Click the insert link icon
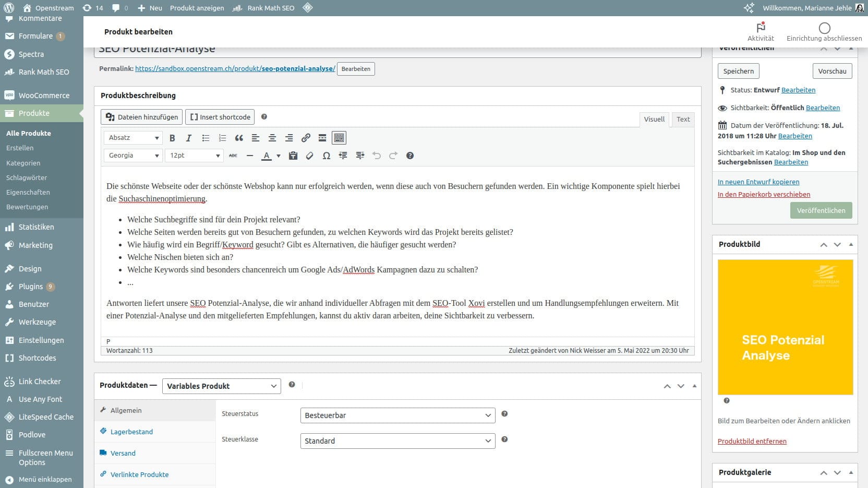This screenshot has width=868, height=488. coord(306,138)
